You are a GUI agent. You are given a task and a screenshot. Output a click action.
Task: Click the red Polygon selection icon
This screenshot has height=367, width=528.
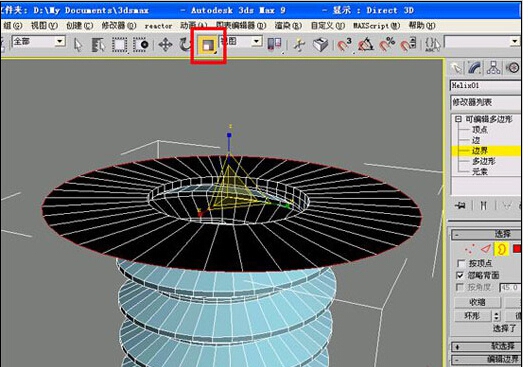coord(517,249)
